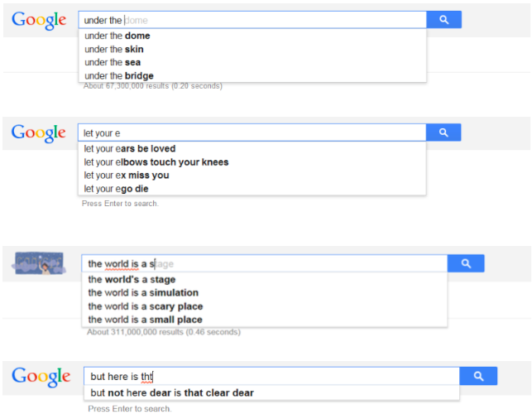Choose "let your ears be loved" suggestion
The image size is (532, 419).
pyautogui.click(x=130, y=149)
